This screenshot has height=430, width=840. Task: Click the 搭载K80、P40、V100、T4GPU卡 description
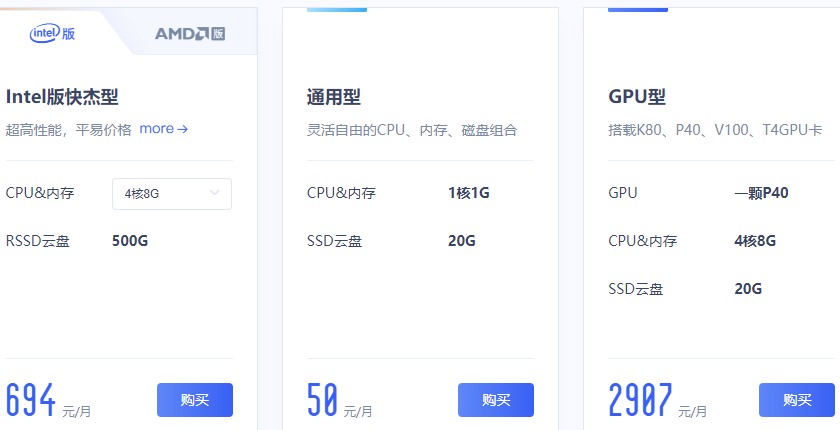pyautogui.click(x=715, y=130)
